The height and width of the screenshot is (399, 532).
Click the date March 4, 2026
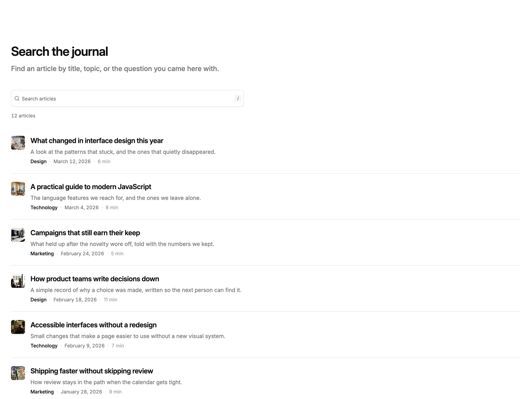tap(82, 207)
